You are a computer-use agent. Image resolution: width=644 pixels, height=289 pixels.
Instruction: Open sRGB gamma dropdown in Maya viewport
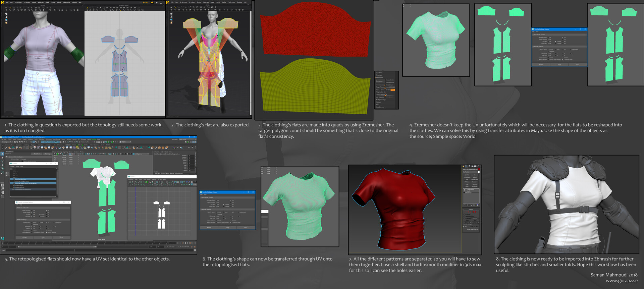click(142, 154)
